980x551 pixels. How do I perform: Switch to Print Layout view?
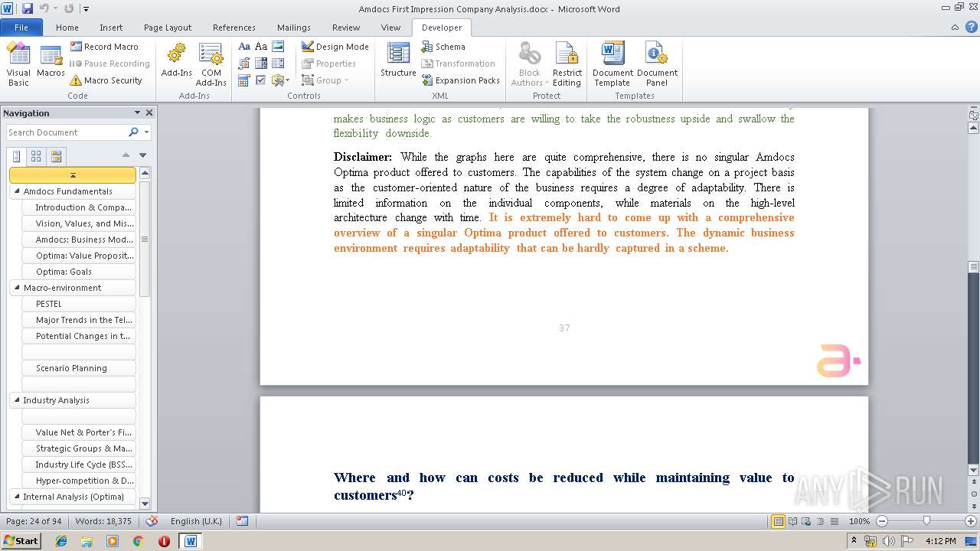pos(778,521)
